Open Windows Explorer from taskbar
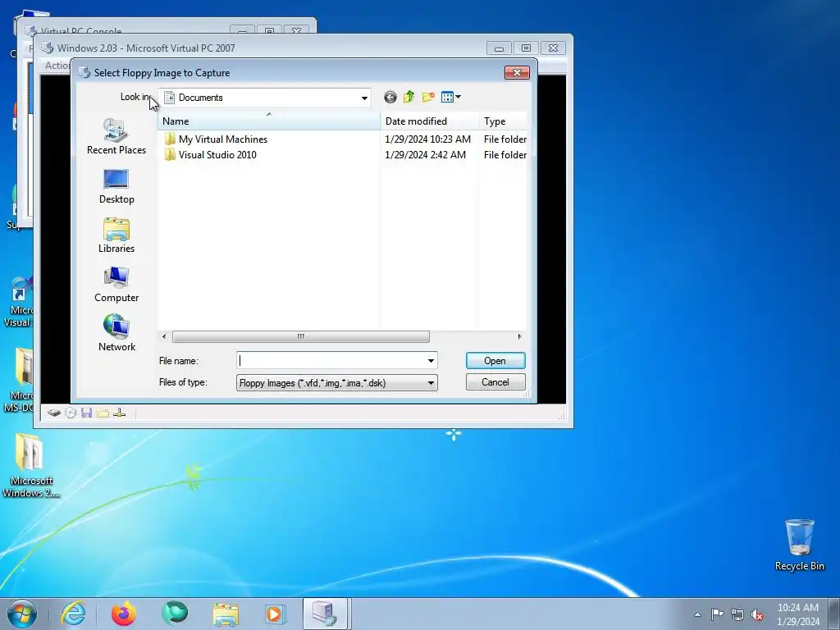This screenshot has width=840, height=630. 226,614
